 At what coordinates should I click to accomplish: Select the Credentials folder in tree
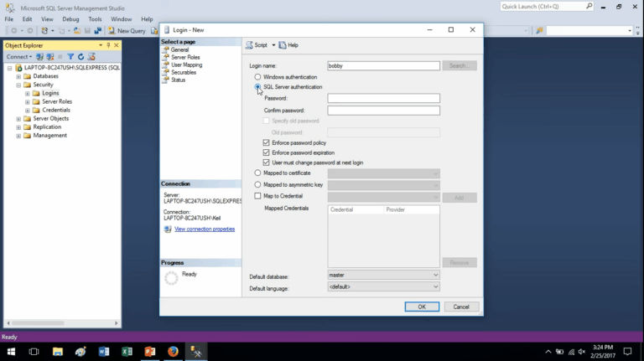(56, 110)
